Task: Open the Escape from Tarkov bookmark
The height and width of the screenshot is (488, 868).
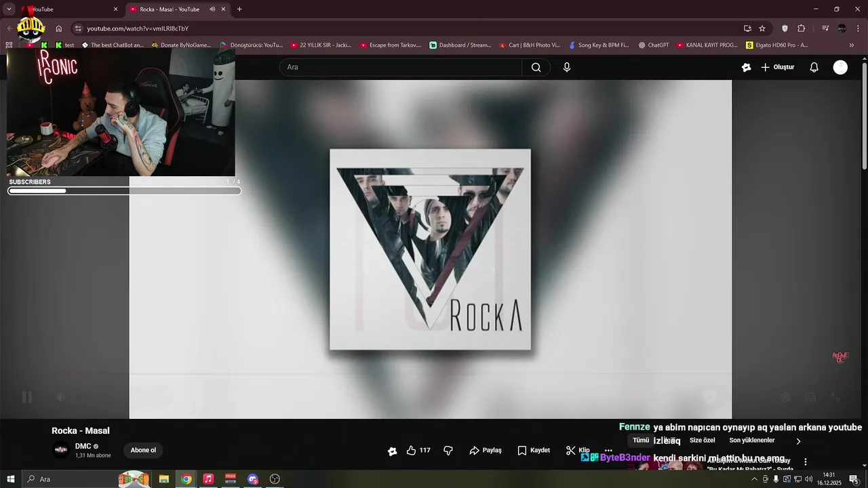Action: [391, 45]
